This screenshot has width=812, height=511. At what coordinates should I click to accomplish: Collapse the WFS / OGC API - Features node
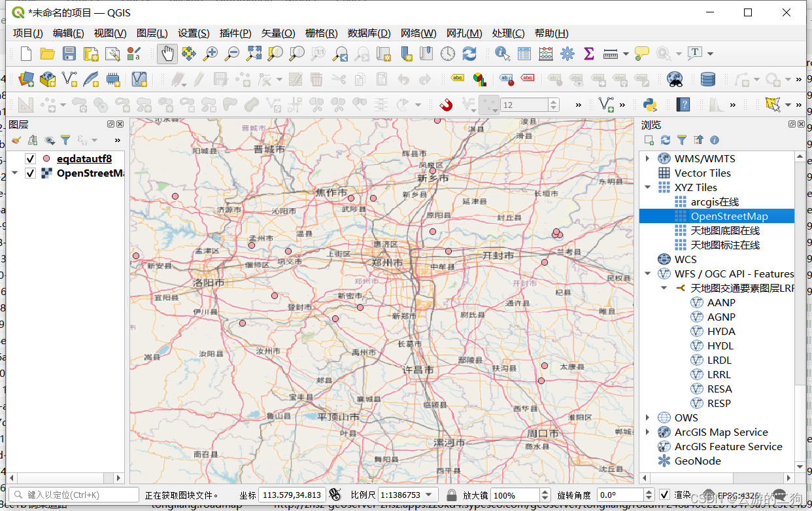648,273
